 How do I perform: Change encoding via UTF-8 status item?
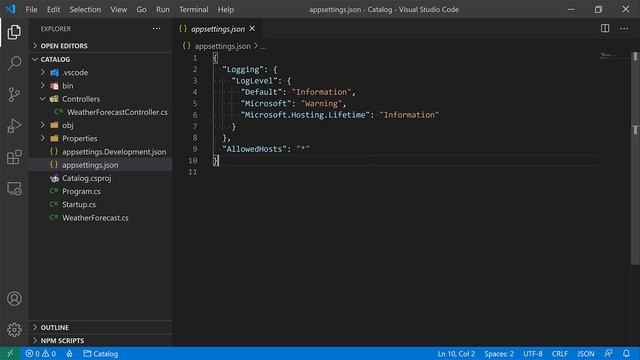[533, 353]
